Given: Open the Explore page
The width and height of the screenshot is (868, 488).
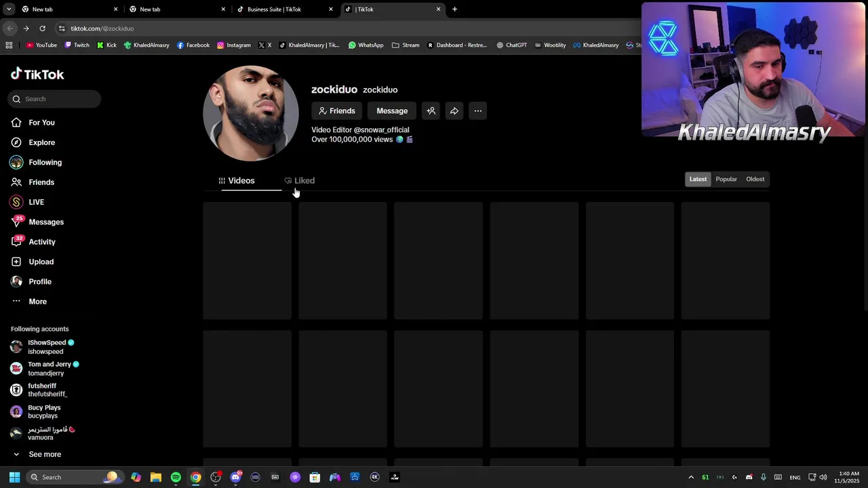Looking at the screenshot, I should 41,142.
